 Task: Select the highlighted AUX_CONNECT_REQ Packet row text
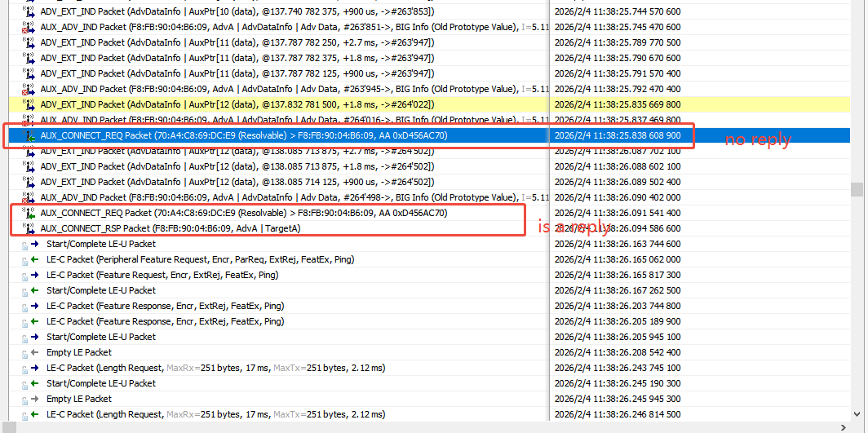coord(244,135)
